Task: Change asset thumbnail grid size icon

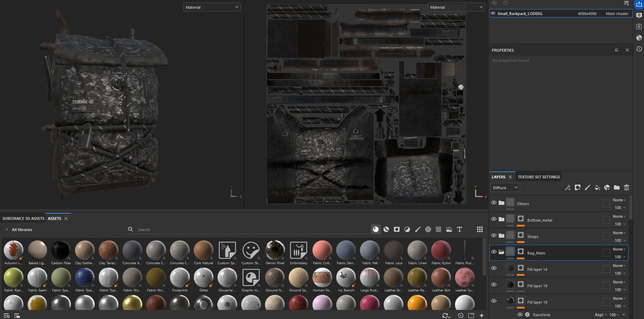Action: pos(480,229)
